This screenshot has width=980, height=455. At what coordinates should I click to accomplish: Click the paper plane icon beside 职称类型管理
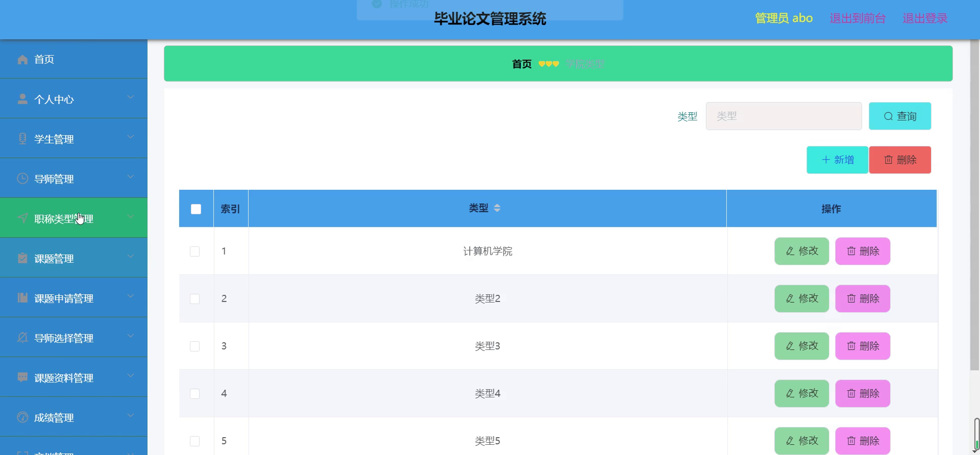click(x=22, y=218)
